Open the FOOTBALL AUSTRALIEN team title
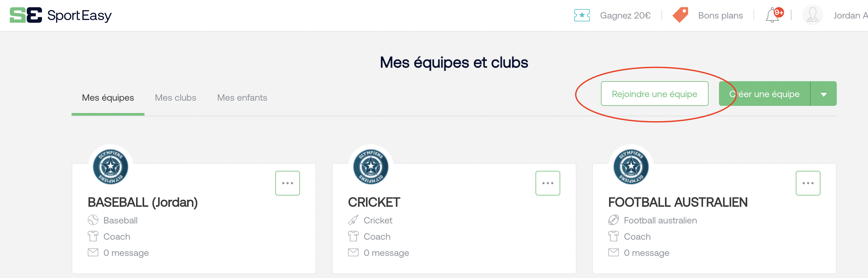 (x=678, y=202)
